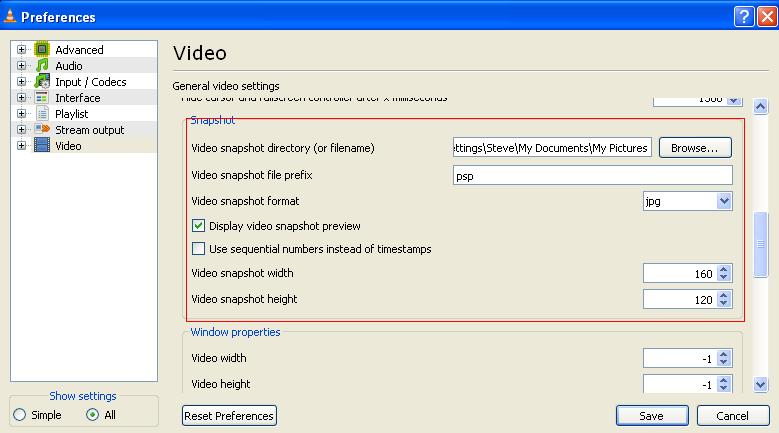The image size is (779, 433).
Task: Select Video in the settings tree
Action: click(68, 146)
